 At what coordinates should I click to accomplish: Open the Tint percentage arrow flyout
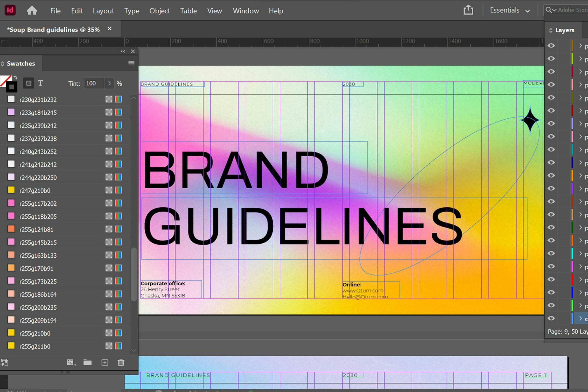click(109, 83)
